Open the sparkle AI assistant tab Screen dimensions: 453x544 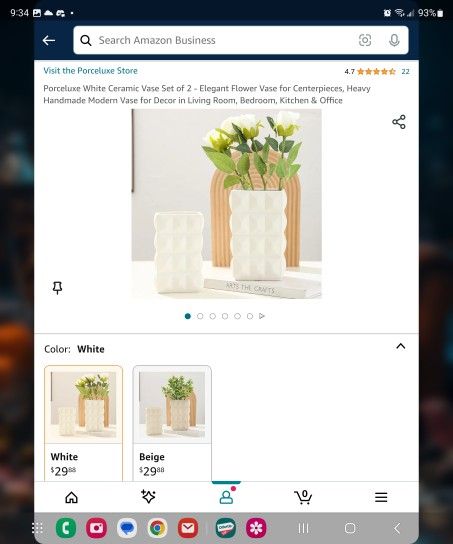(x=148, y=496)
